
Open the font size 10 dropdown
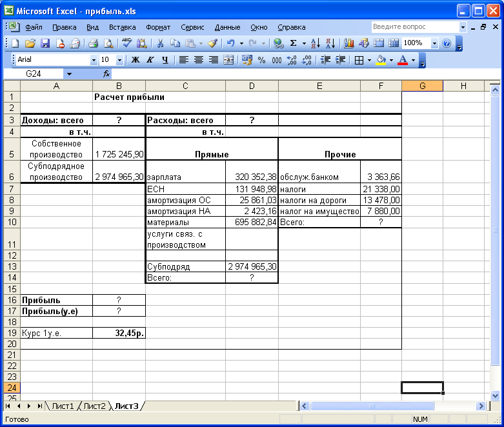pyautogui.click(x=119, y=60)
